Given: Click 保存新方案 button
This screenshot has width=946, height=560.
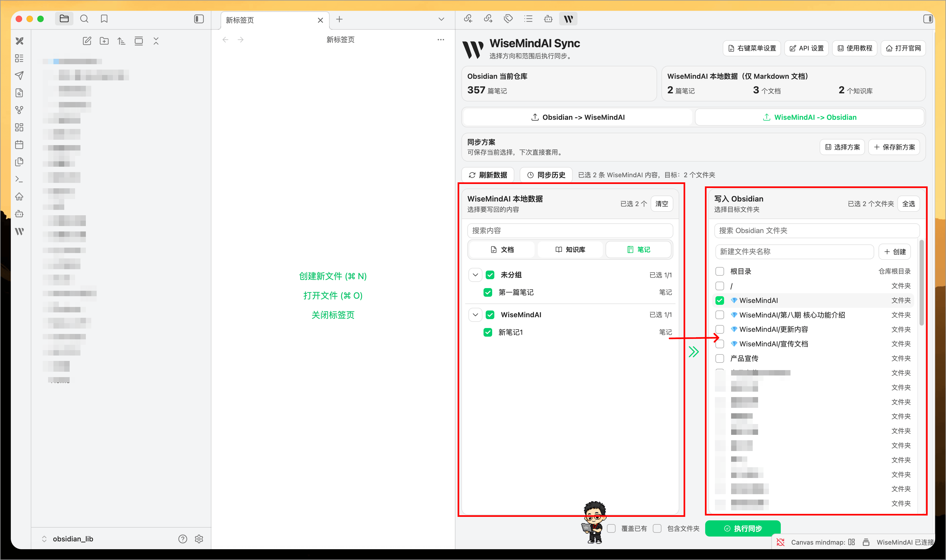Looking at the screenshot, I should pyautogui.click(x=894, y=147).
